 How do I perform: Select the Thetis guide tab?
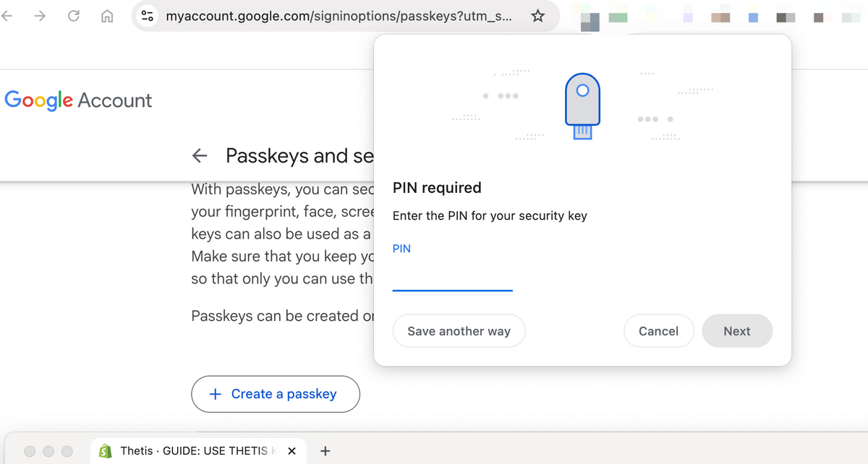197,451
